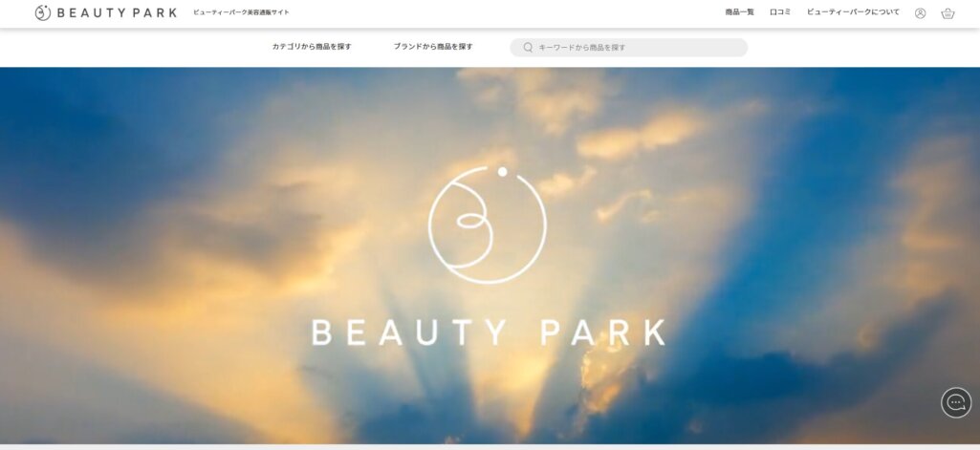Image resolution: width=980 pixels, height=450 pixels.
Task: Click ビューティーパーク美容通販サイト tagline text
Action: pyautogui.click(x=241, y=12)
